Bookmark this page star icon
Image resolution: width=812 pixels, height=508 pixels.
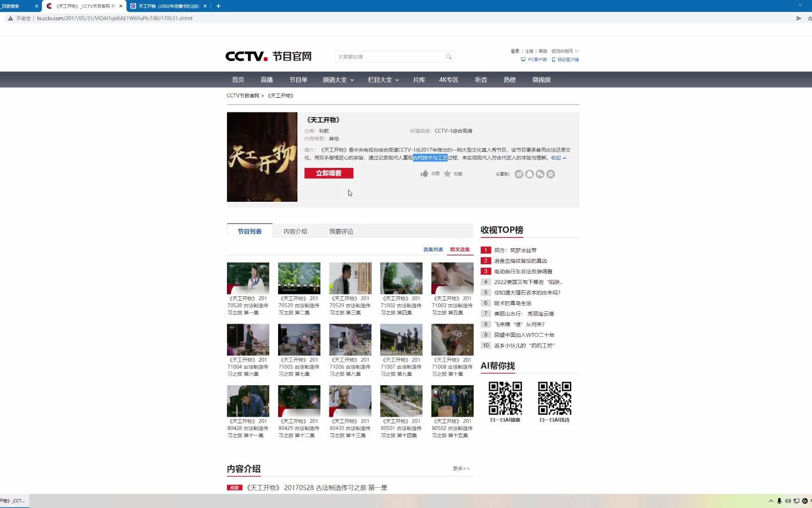[809, 18]
